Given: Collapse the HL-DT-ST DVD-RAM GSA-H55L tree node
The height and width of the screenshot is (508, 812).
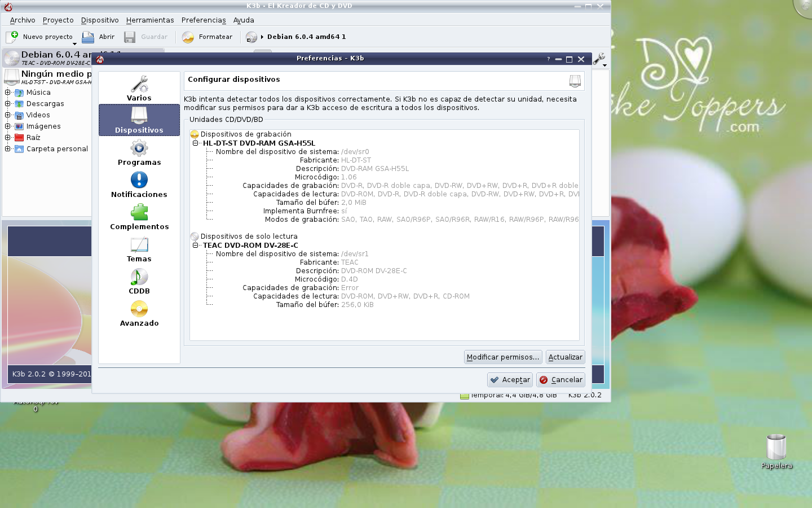Looking at the screenshot, I should (x=196, y=143).
